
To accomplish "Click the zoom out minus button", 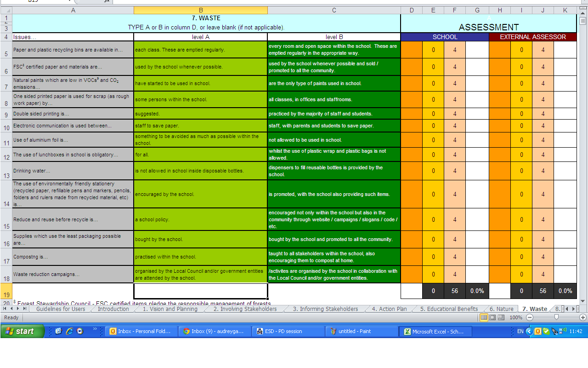I will [x=530, y=317].
